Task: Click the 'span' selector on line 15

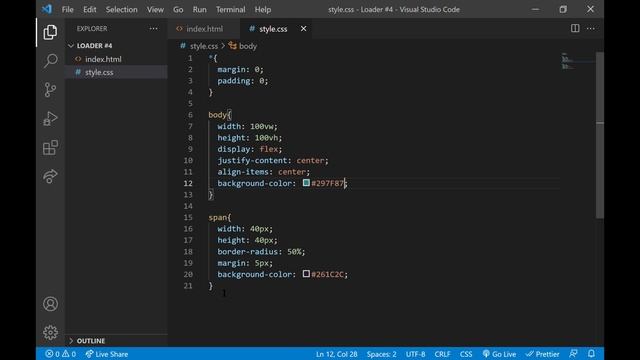Action: pos(218,218)
